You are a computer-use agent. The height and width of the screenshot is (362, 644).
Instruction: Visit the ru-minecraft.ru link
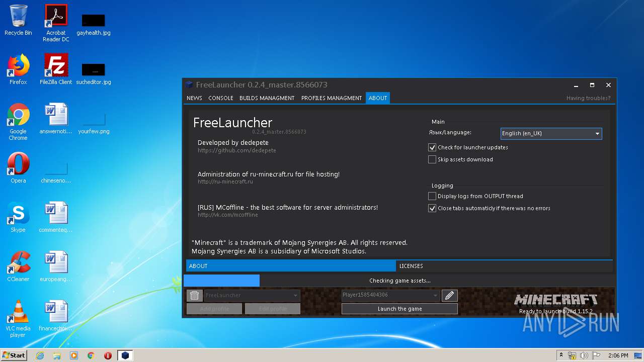[225, 182]
